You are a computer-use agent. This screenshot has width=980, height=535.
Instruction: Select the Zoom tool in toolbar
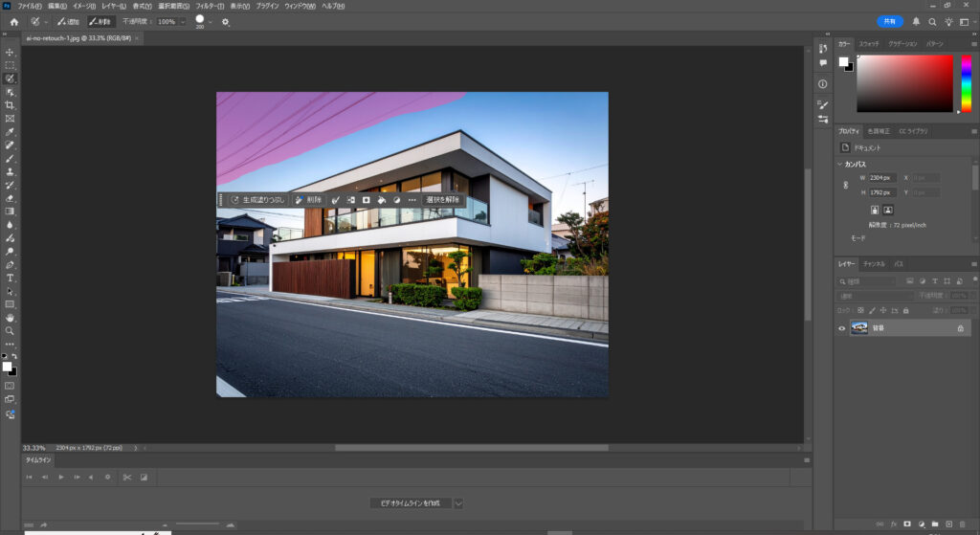click(10, 330)
